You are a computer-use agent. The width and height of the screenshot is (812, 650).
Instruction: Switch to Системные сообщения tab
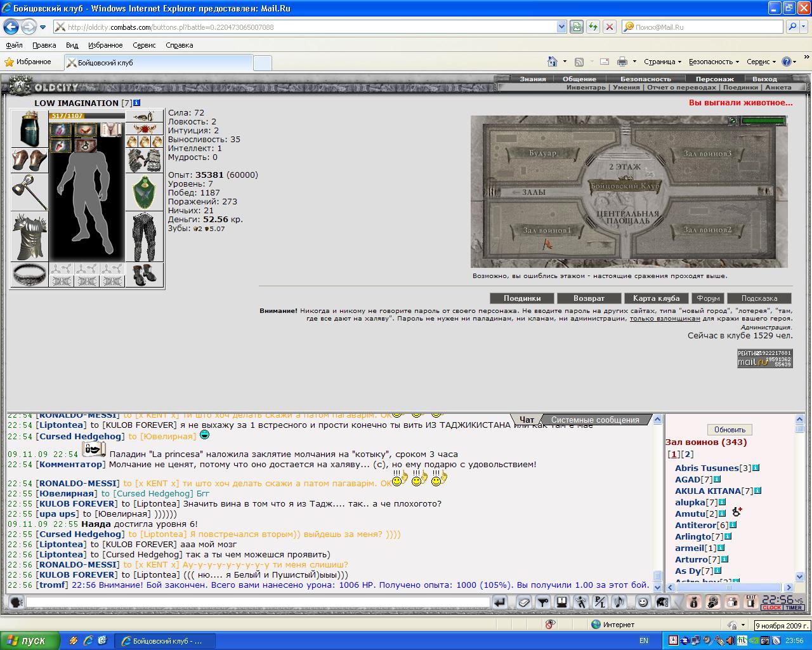[x=595, y=420]
